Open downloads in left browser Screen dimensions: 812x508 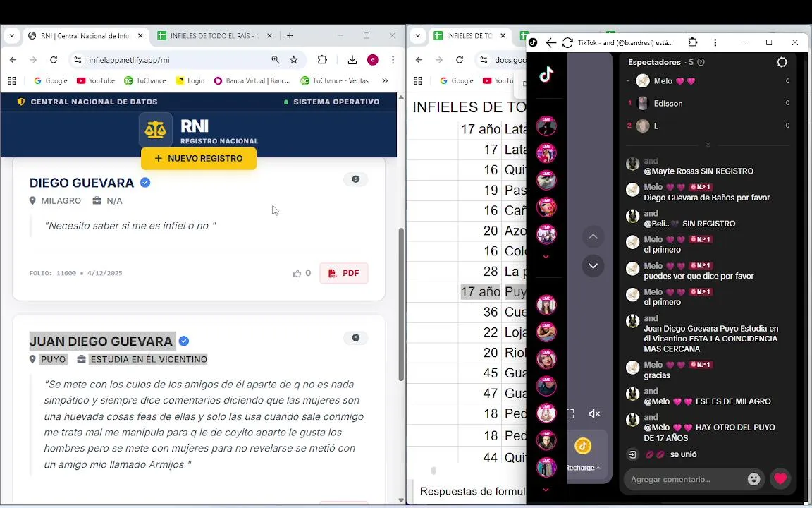click(352, 60)
